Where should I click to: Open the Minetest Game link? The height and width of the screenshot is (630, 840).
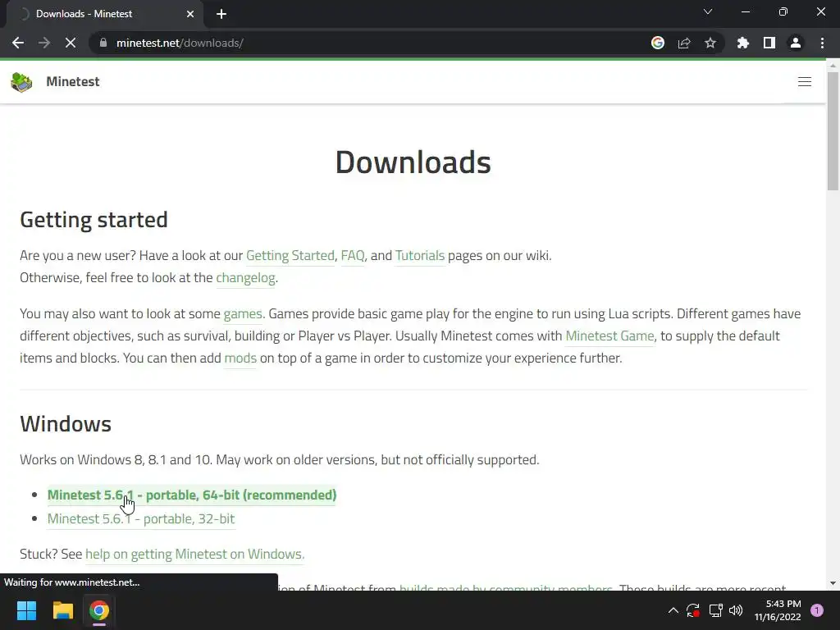(x=609, y=336)
